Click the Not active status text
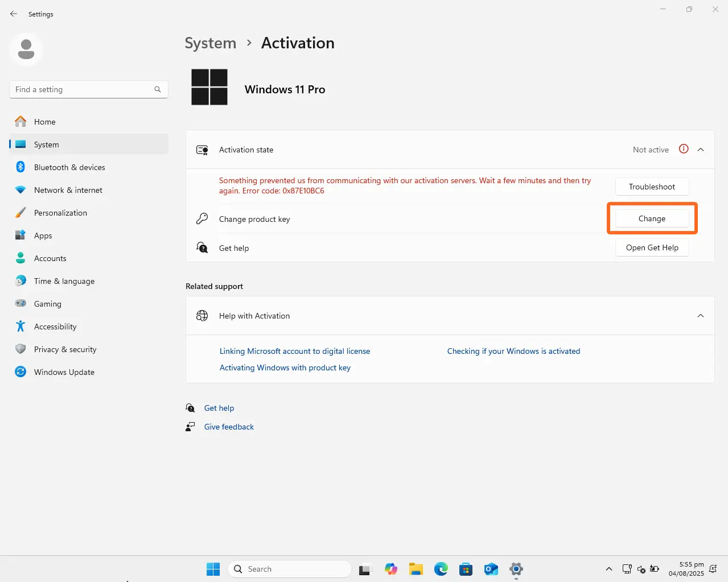The height and width of the screenshot is (582, 728). click(x=651, y=150)
